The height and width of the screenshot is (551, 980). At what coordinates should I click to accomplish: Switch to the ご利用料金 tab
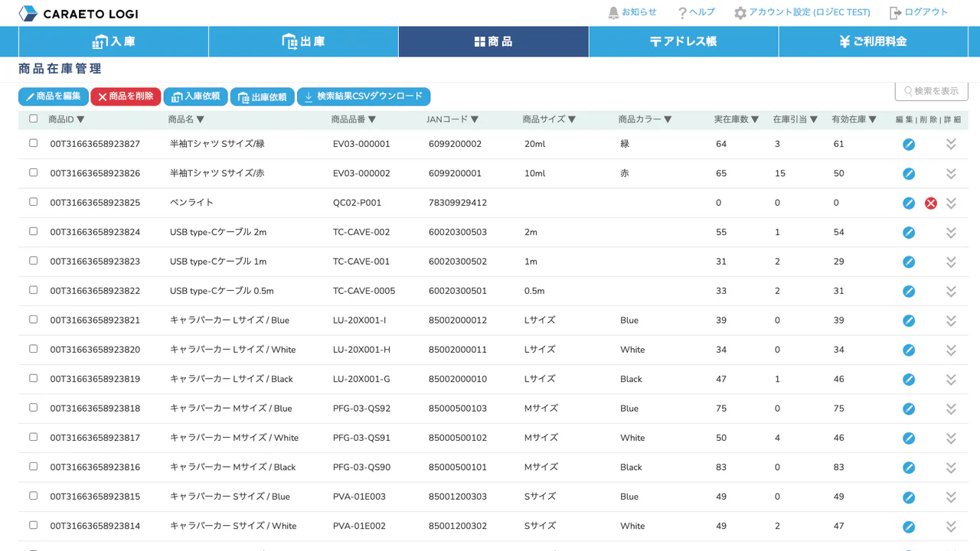874,41
